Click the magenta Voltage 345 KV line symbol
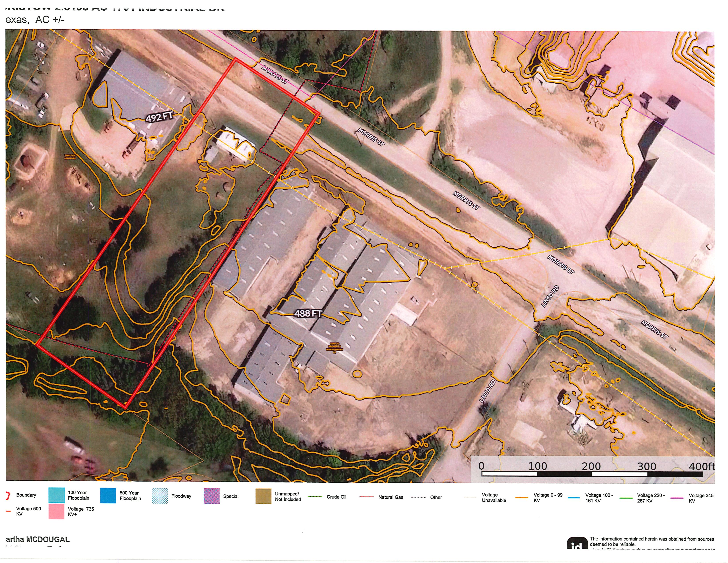Viewport: 728px width, 563px height. pyautogui.click(x=677, y=498)
